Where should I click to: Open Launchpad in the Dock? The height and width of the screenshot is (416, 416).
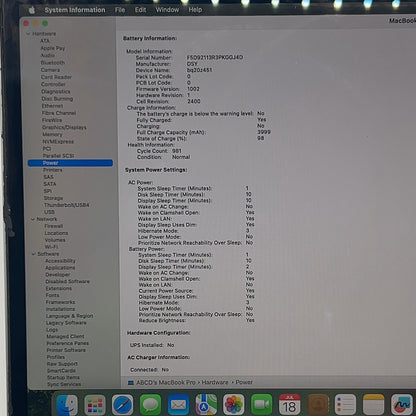95,405
